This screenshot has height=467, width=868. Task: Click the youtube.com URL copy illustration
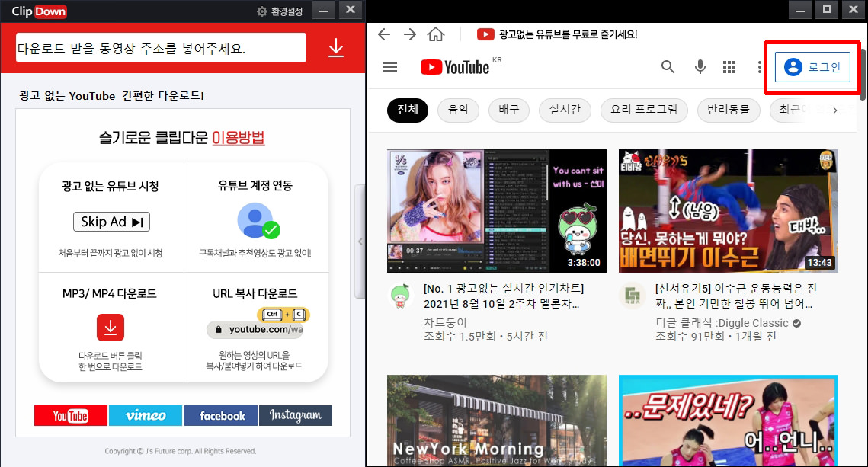(x=258, y=325)
